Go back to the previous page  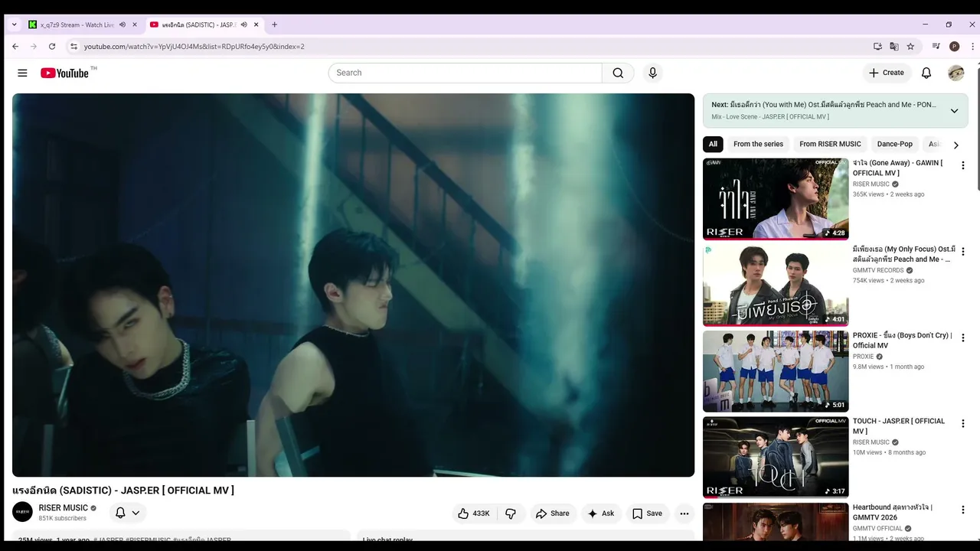click(15, 46)
